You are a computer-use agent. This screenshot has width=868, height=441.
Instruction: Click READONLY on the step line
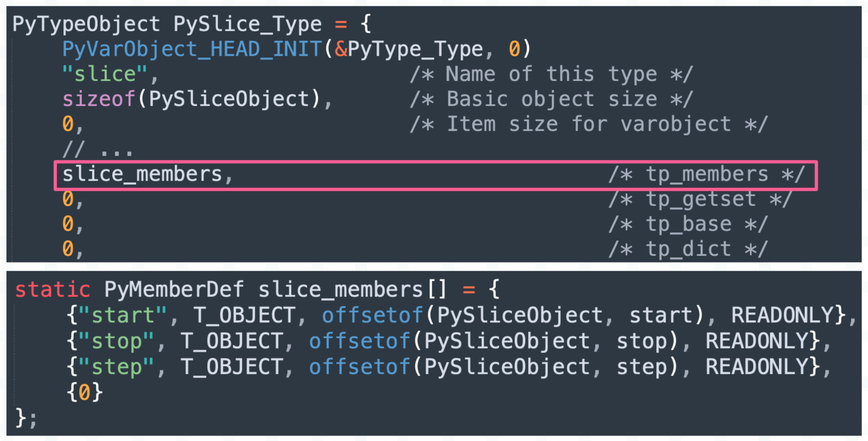click(x=758, y=367)
